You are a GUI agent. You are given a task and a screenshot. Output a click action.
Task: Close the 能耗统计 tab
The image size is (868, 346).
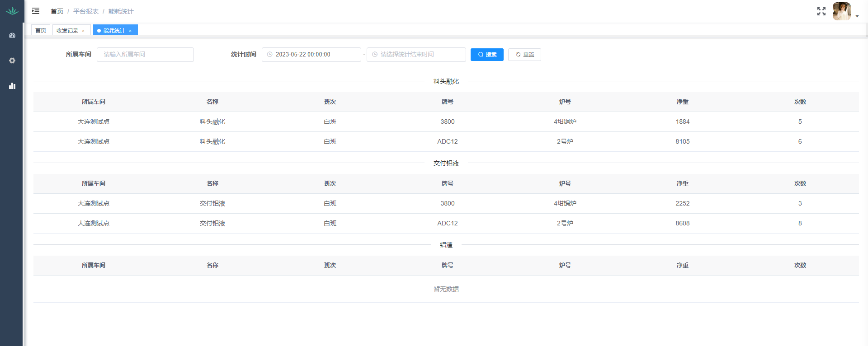130,31
